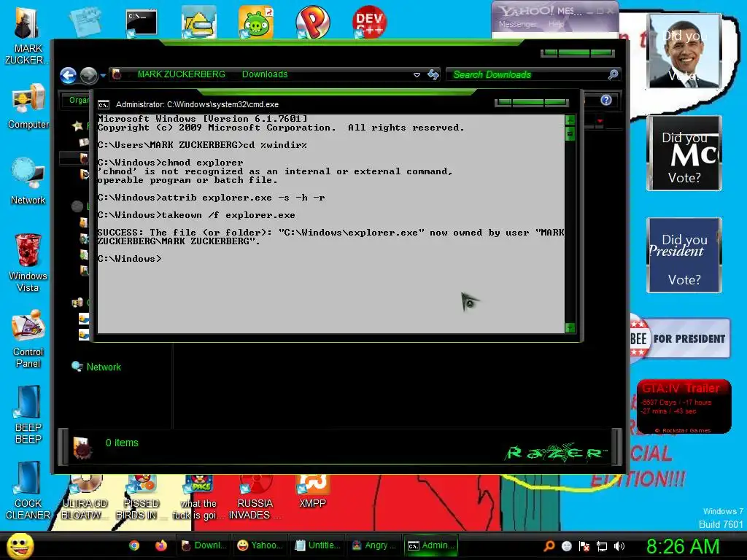Image resolution: width=747 pixels, height=560 pixels.
Task: Open the BEEP BEEP desktop shortcut
Action: (28, 415)
